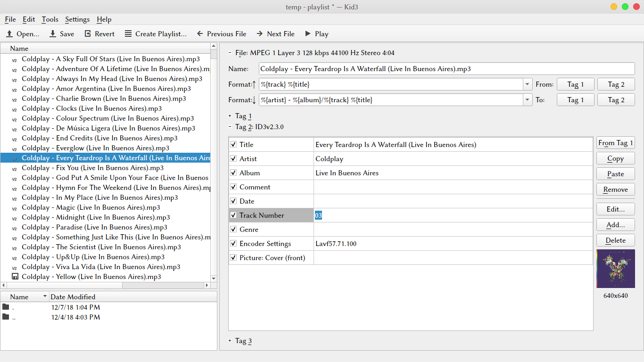Open the File menu
644x362 pixels.
pyautogui.click(x=10, y=19)
